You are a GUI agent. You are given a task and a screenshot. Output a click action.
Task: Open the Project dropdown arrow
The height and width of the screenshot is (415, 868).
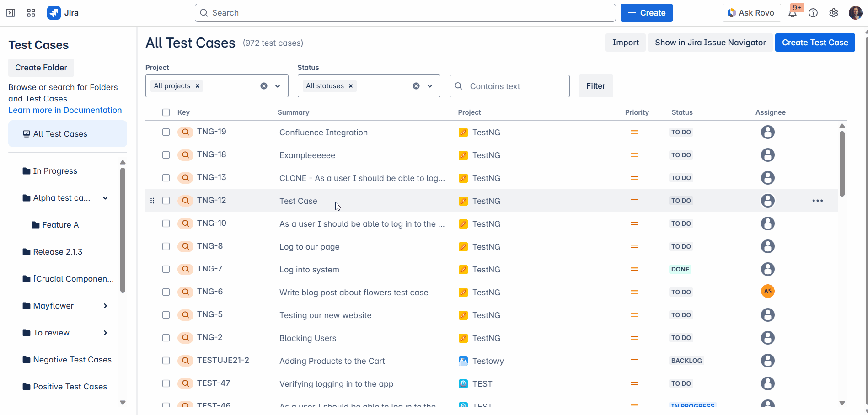pyautogui.click(x=278, y=86)
